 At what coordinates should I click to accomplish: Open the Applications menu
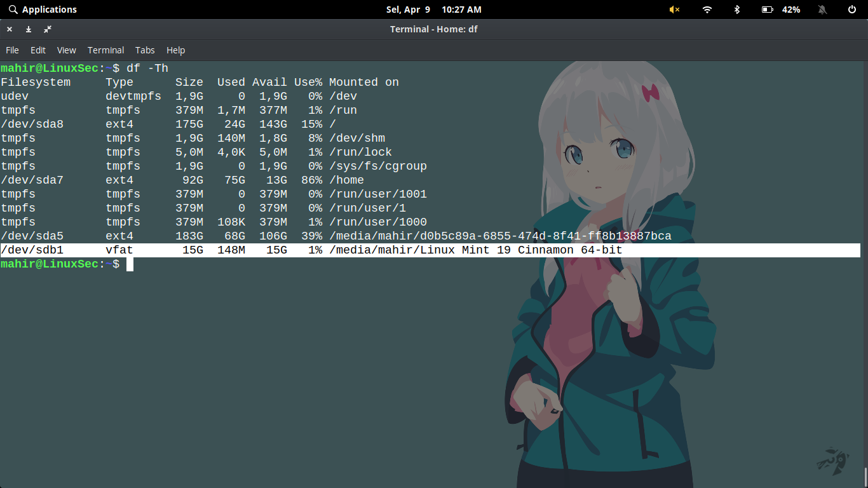(50, 10)
